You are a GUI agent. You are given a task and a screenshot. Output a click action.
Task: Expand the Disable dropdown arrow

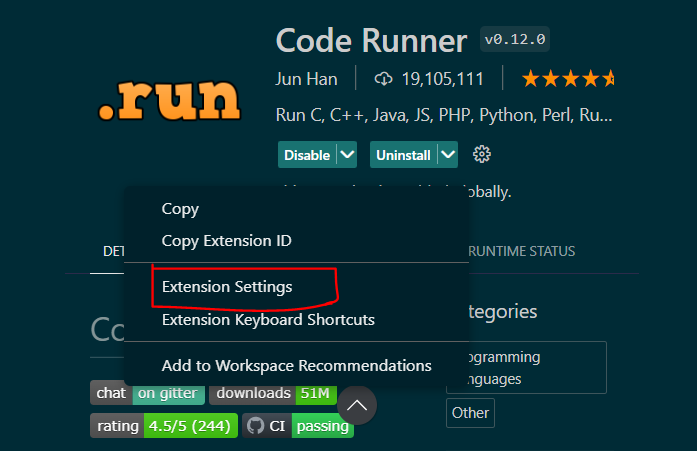tap(347, 155)
